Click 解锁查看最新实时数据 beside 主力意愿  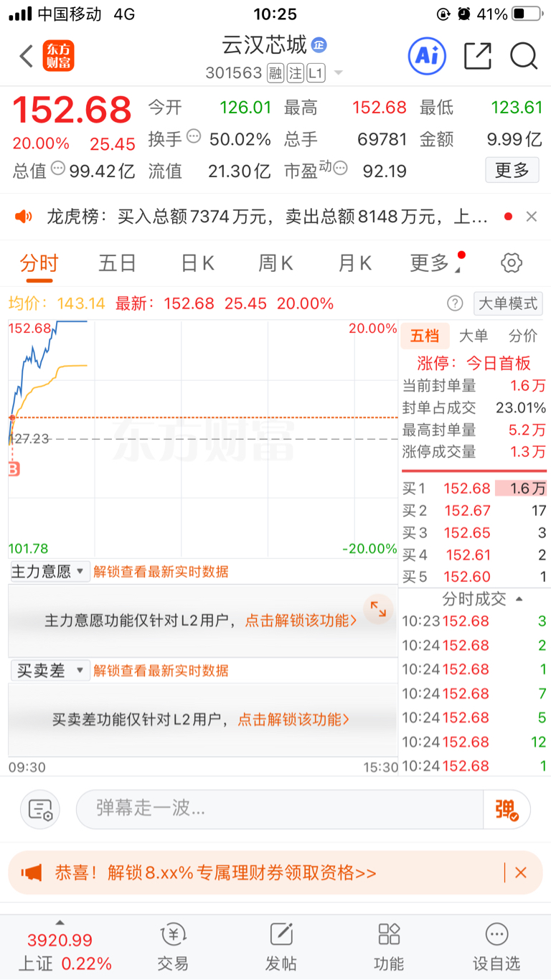click(x=161, y=572)
